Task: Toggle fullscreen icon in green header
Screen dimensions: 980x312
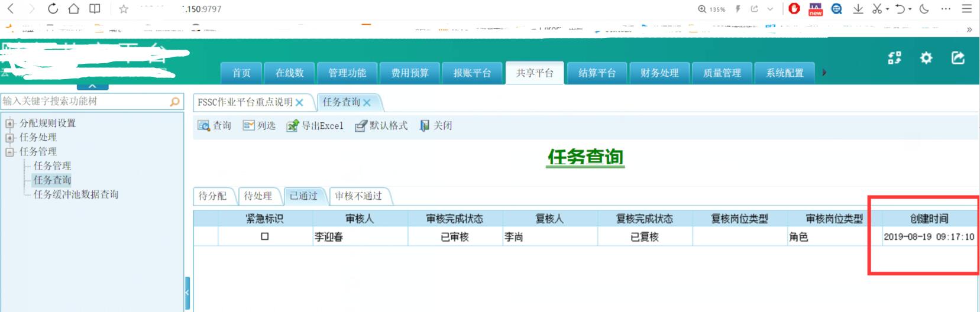Action: click(894, 58)
